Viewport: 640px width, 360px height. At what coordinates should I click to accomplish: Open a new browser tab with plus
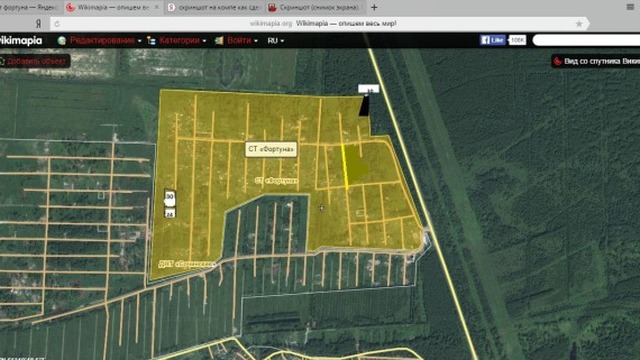(x=374, y=7)
